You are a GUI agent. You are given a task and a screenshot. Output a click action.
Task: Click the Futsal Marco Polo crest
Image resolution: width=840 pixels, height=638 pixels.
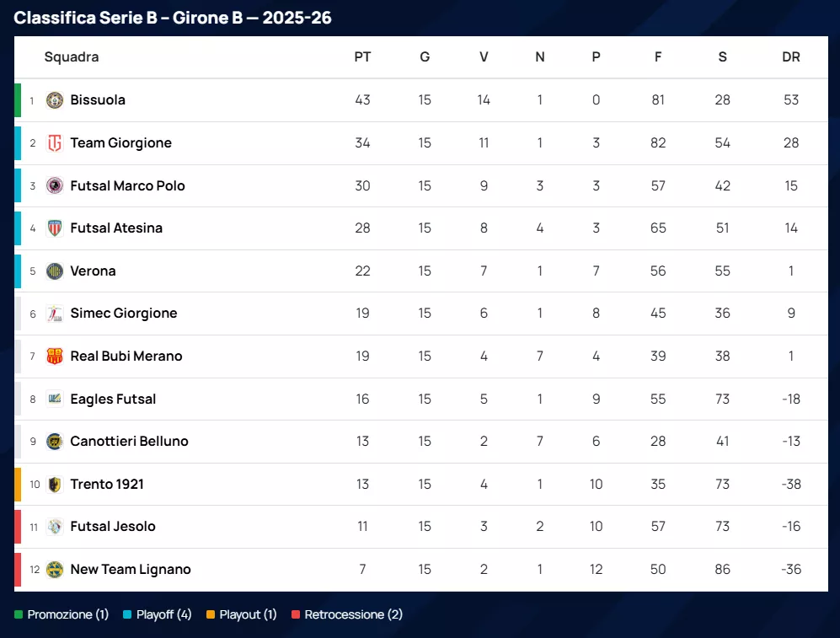click(x=55, y=185)
